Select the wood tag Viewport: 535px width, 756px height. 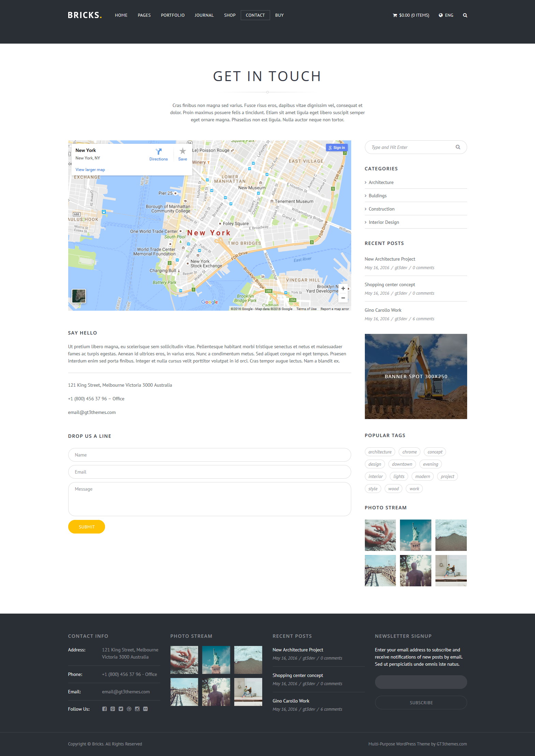[393, 489]
